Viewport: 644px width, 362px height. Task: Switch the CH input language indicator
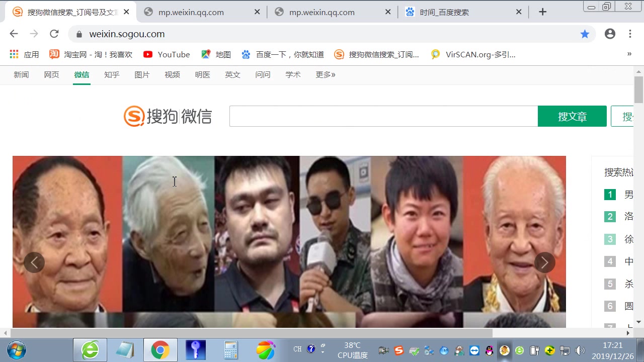click(x=297, y=349)
